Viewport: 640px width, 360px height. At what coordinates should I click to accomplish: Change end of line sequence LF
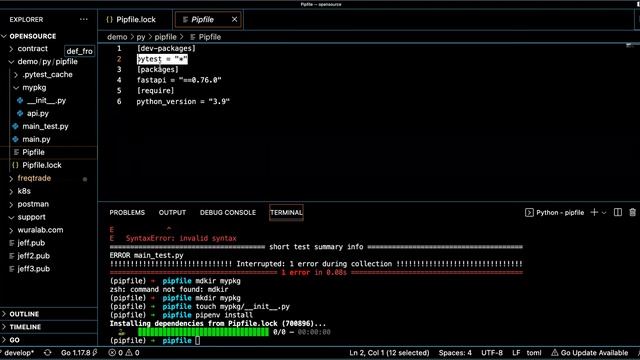516,353
